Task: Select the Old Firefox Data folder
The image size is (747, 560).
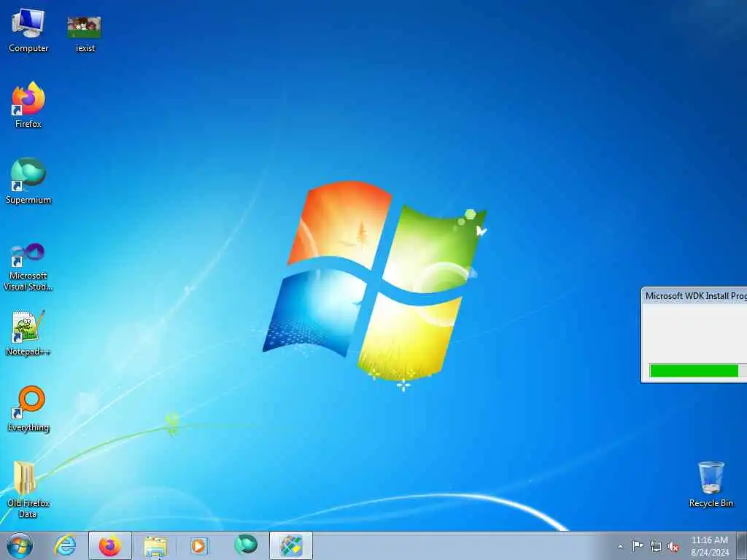Action: [x=28, y=489]
